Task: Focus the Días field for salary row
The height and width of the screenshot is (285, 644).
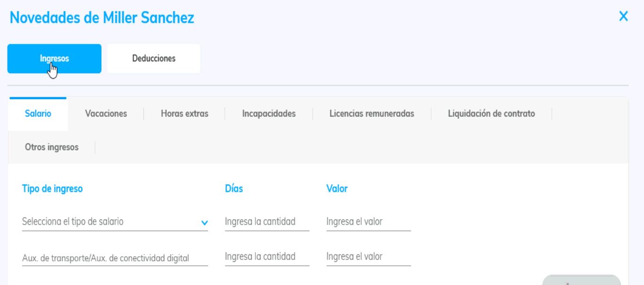Action: [x=267, y=222]
